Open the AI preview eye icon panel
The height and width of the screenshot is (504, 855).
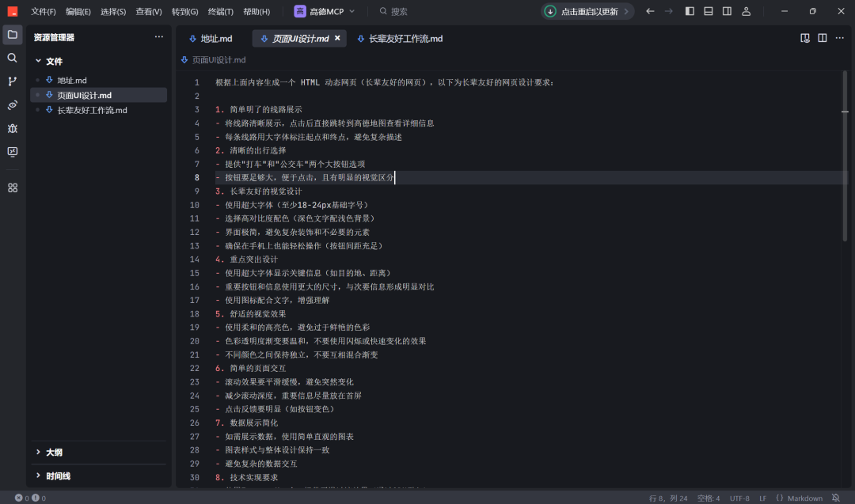12,104
